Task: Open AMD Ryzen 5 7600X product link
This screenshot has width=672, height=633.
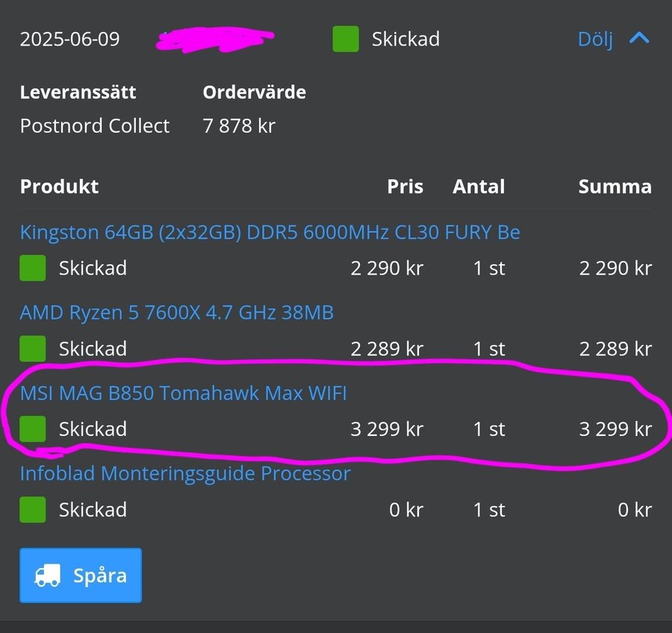Action: click(176, 312)
